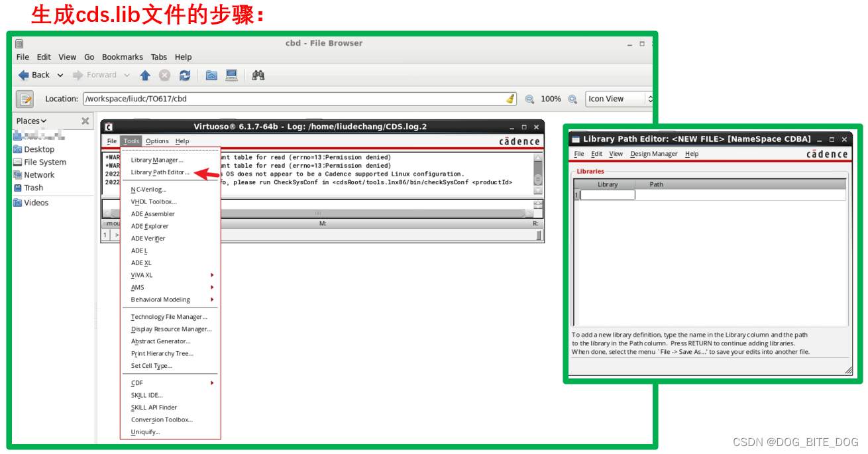Image resolution: width=868 pixels, height=454 pixels.
Task: Click the Virtuoso log vertical scrollbar
Action: (538, 174)
